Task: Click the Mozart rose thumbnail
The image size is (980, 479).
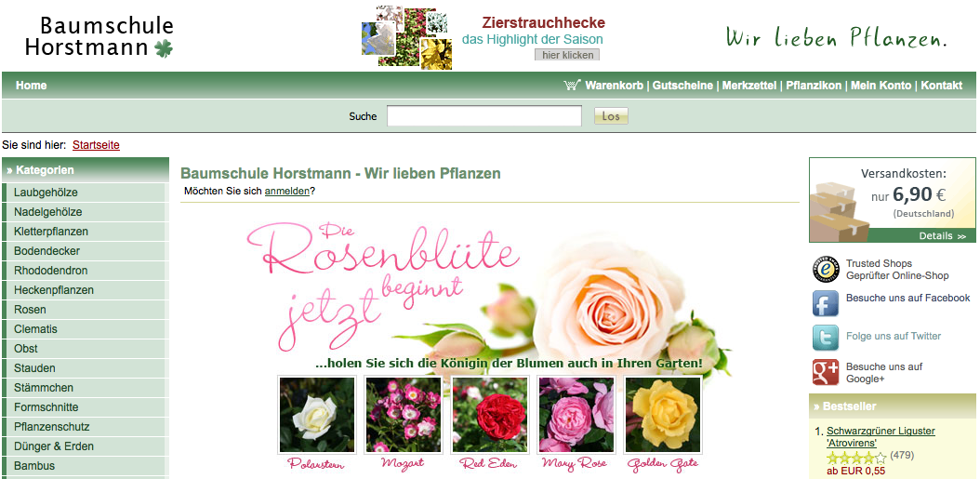Action: click(x=404, y=415)
